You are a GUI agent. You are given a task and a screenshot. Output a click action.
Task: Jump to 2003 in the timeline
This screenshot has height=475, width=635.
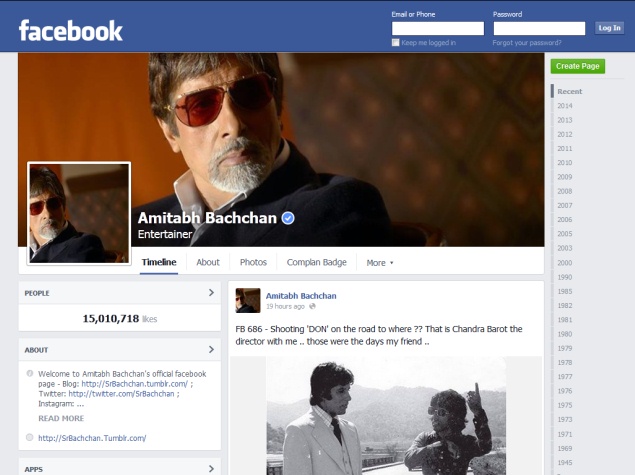(x=565, y=248)
